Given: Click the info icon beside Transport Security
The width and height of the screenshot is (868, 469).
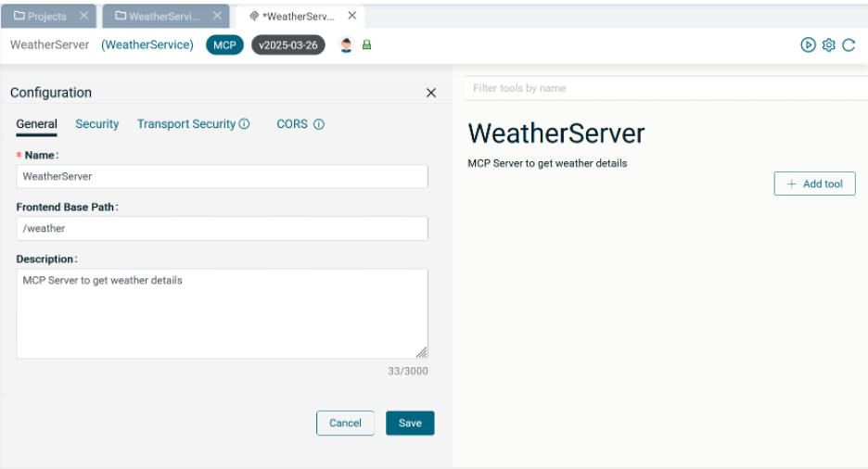Looking at the screenshot, I should coord(245,124).
